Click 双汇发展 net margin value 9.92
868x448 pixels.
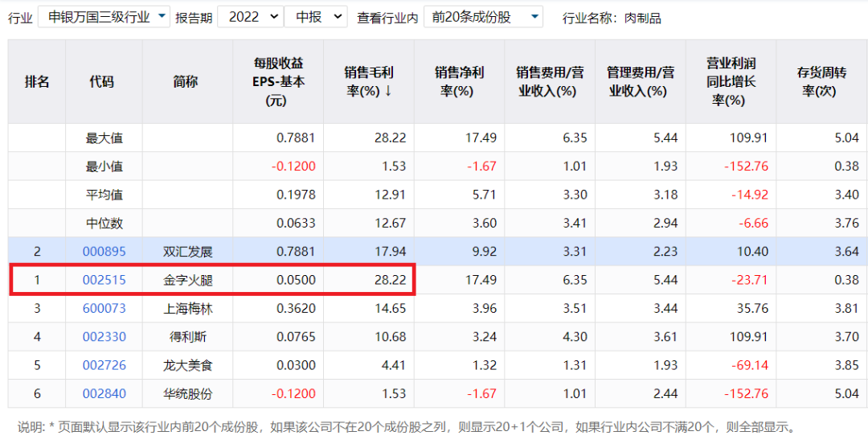[485, 252]
